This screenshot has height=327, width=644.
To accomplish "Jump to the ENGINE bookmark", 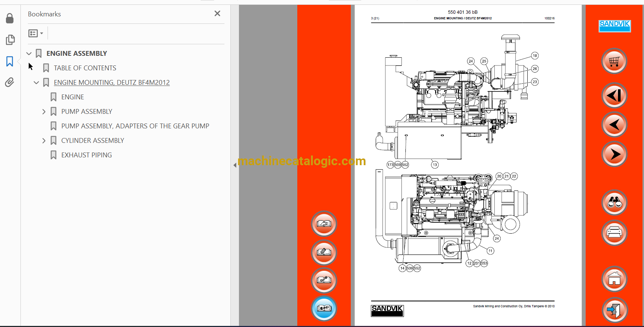I will [x=72, y=97].
